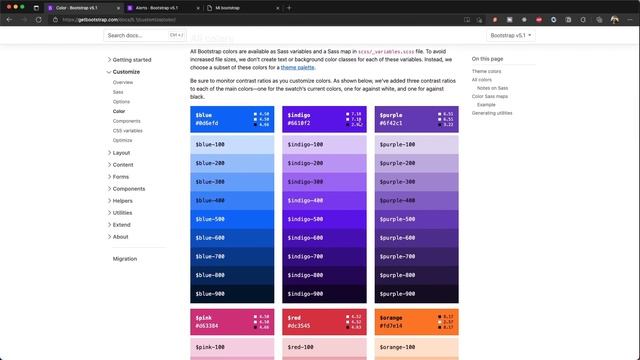Open a new tab with the plus icon
The width and height of the screenshot is (640, 360).
(x=289, y=8)
